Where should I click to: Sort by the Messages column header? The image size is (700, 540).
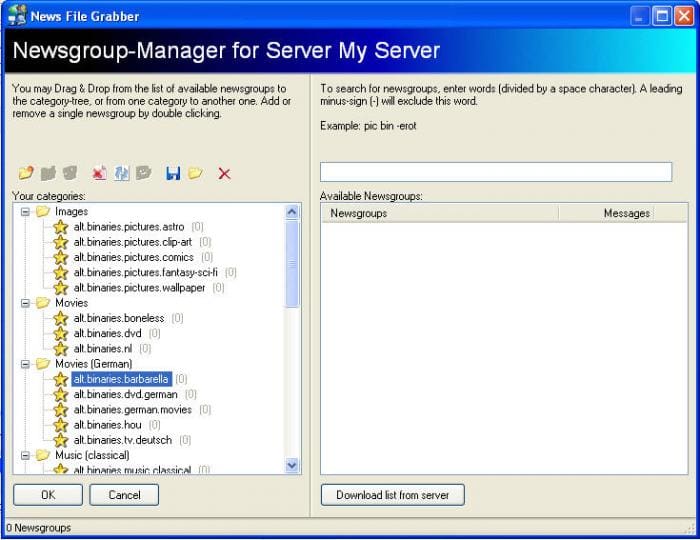606,213
